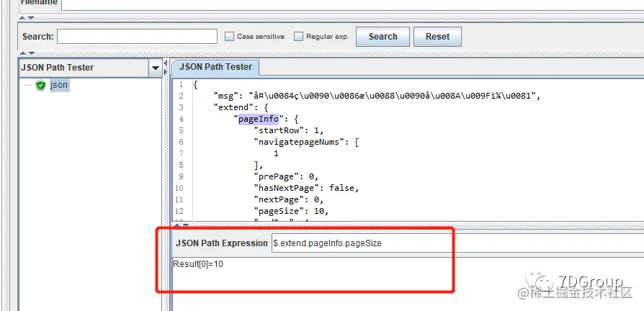Click the Reset button
644x311 pixels.
(x=437, y=37)
